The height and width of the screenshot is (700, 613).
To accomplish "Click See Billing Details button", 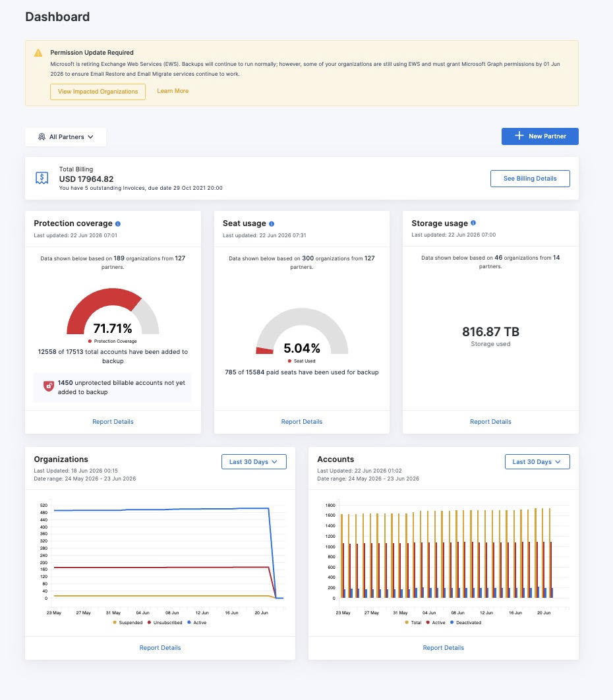I will [530, 178].
